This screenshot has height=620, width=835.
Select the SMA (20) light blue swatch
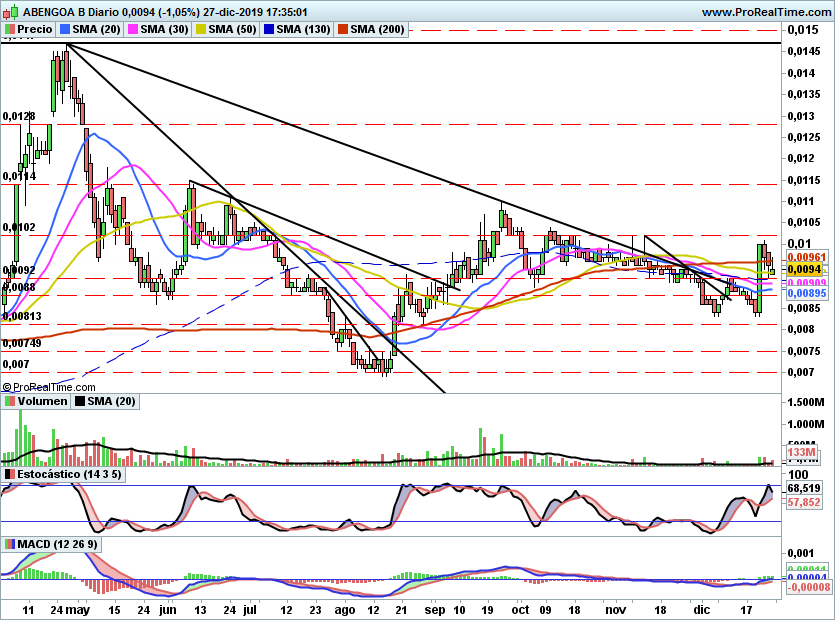tap(65, 30)
